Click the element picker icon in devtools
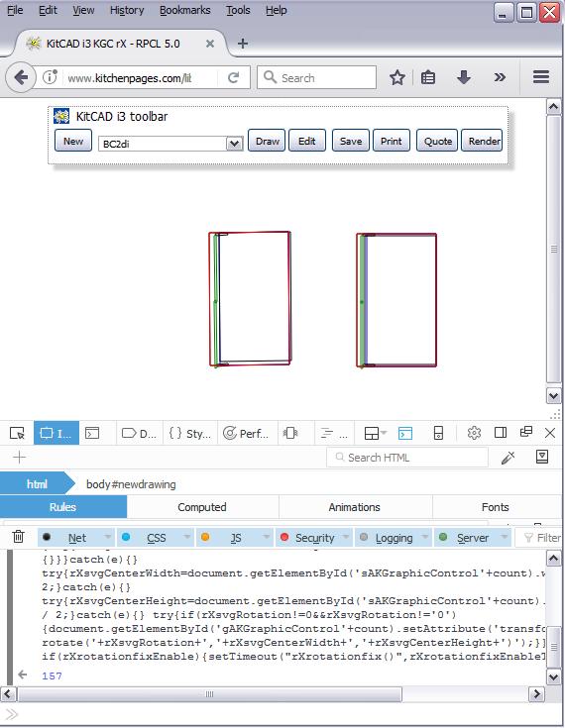This screenshot has height=728, width=565. click(x=17, y=433)
